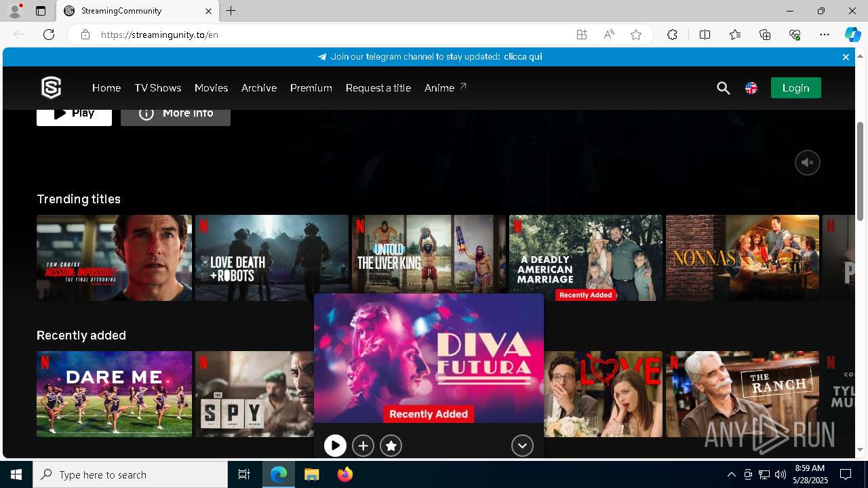Open Edge Collections
This screenshot has width=868, height=488.
coord(765,35)
